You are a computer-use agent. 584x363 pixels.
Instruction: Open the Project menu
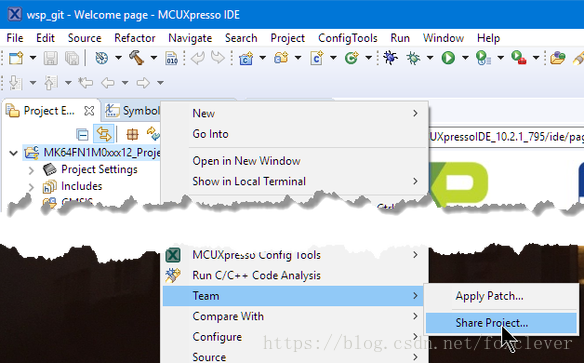coord(288,38)
